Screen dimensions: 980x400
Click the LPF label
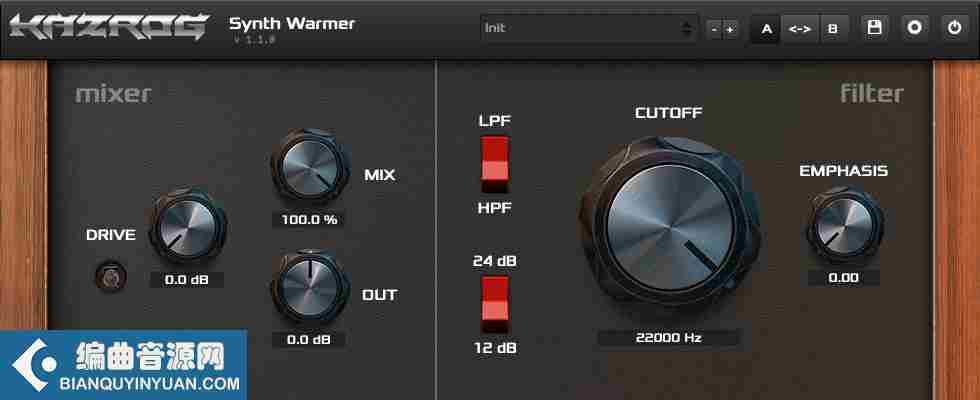click(x=494, y=121)
